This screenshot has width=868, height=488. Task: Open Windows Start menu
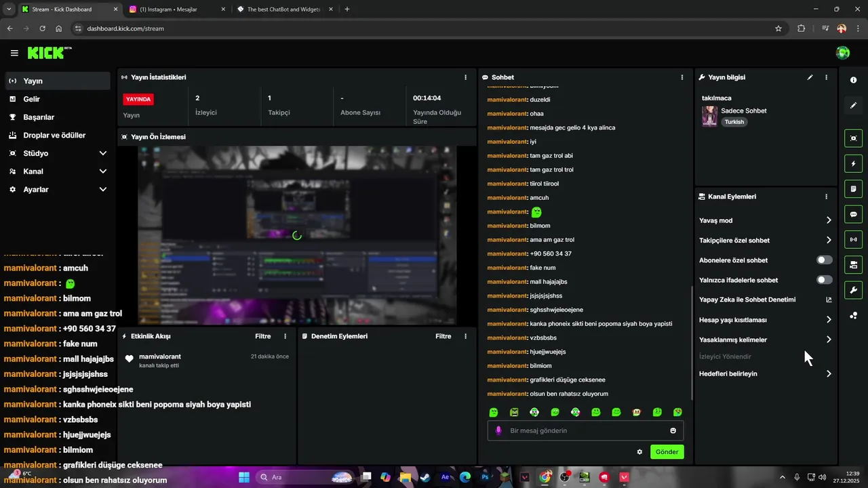point(244,477)
